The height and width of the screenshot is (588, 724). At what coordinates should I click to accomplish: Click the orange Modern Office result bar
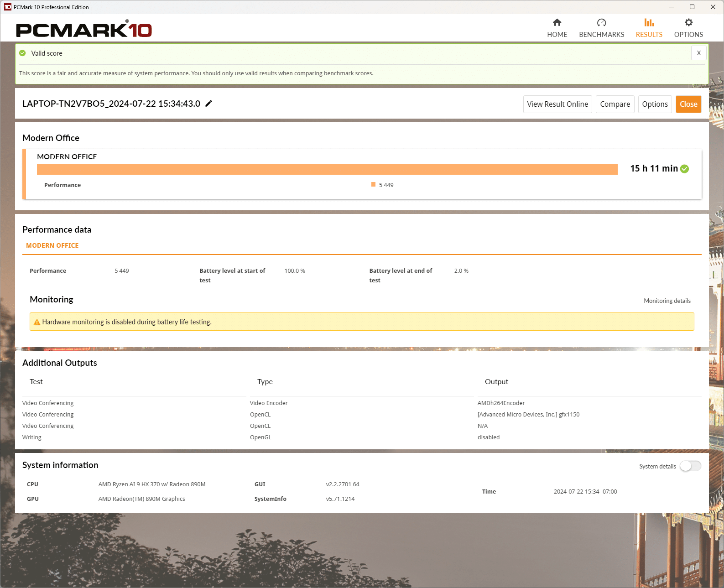tap(327, 169)
